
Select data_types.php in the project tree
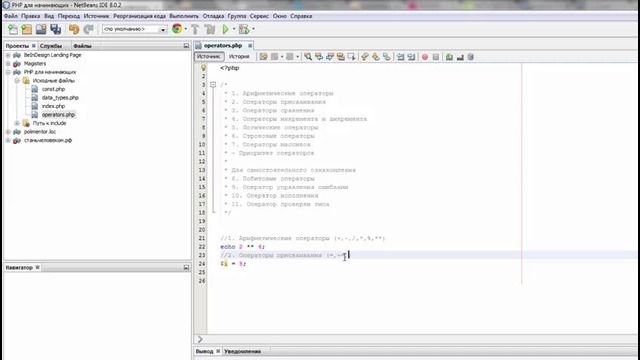[60, 98]
